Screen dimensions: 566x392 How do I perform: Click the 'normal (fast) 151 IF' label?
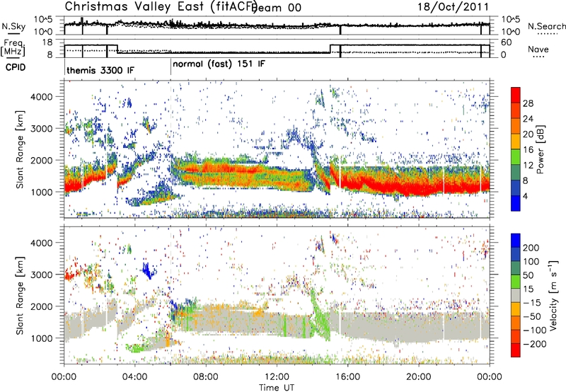(219, 64)
